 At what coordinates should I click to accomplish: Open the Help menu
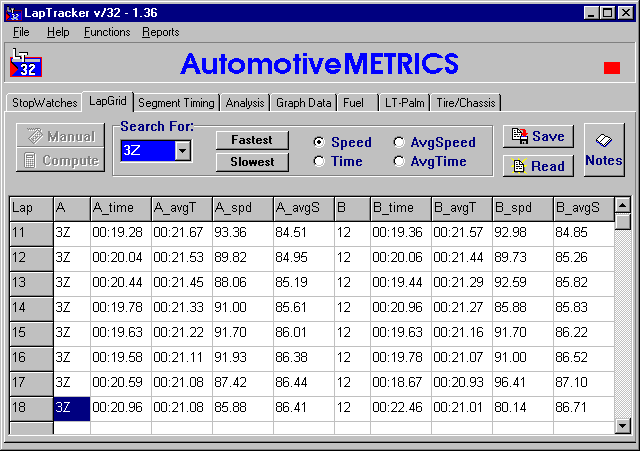pos(58,32)
